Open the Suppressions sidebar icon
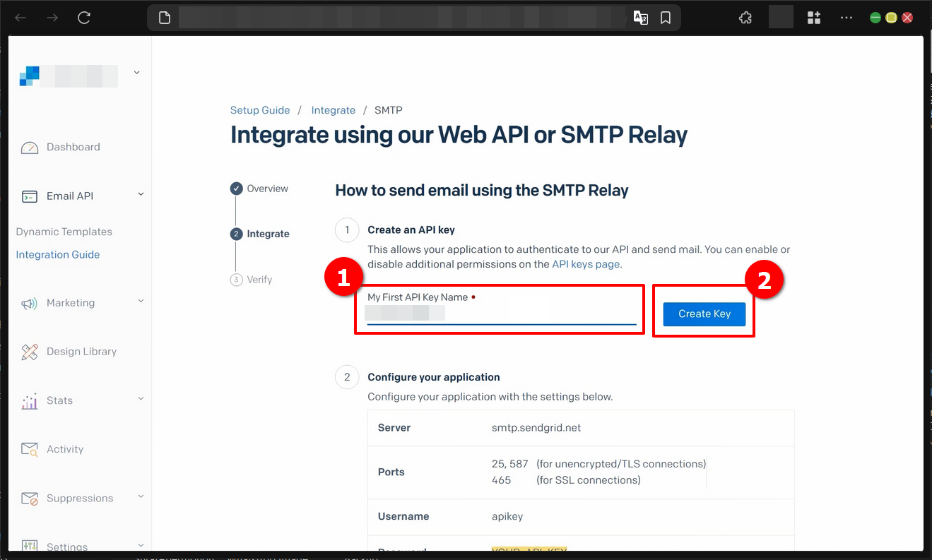The height and width of the screenshot is (560, 932). coord(30,498)
